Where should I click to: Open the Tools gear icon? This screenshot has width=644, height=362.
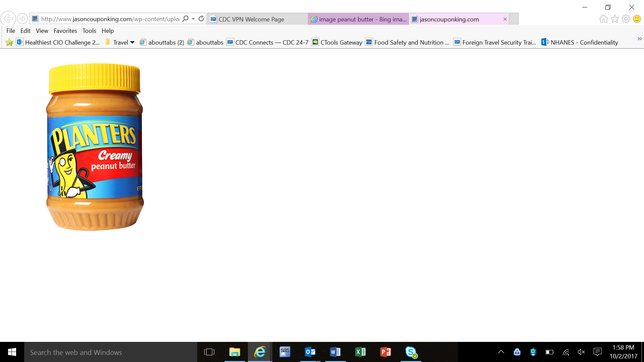tap(626, 19)
